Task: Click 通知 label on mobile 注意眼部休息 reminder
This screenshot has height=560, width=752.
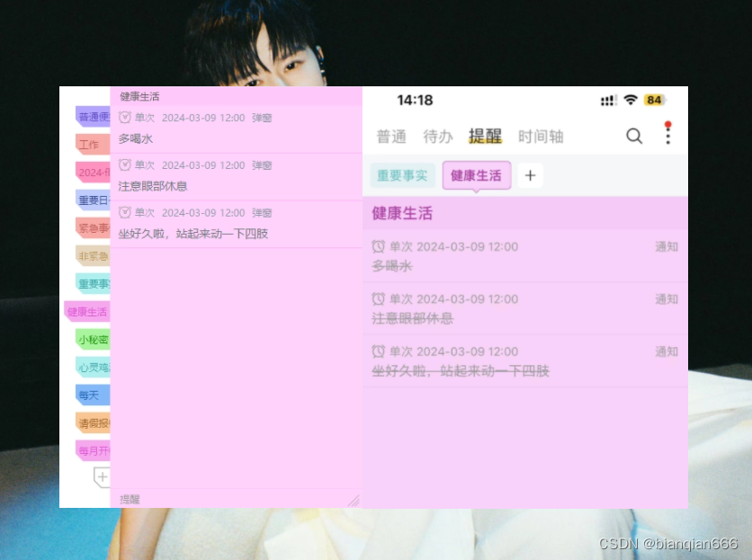Action: coord(667,299)
